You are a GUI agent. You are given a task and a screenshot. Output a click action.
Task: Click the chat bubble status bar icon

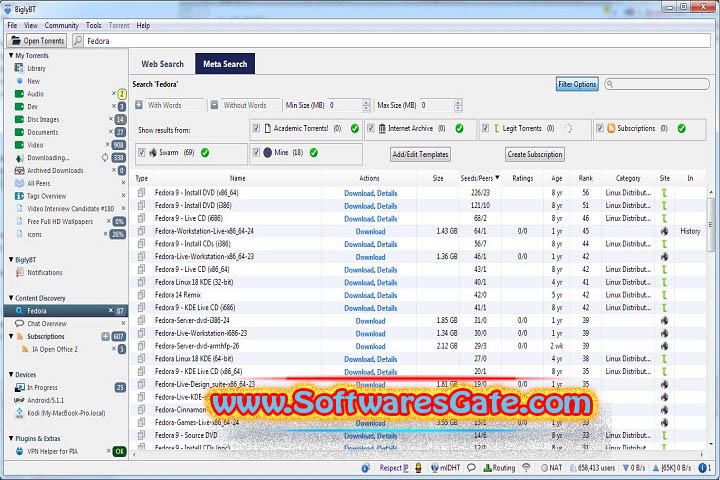coord(471,468)
